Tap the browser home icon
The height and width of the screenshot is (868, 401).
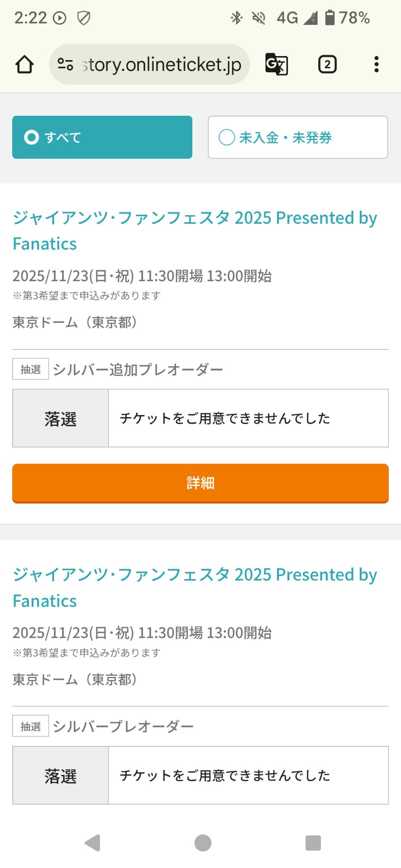point(24,65)
